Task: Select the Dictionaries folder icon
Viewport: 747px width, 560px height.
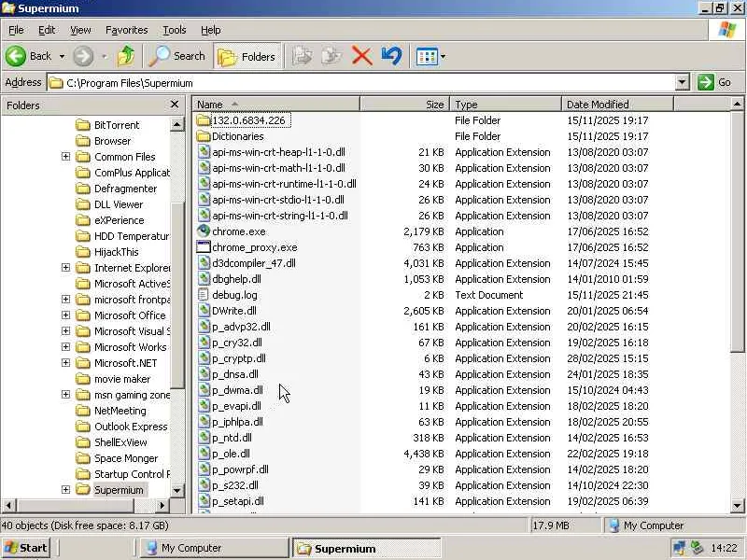Action: point(204,136)
